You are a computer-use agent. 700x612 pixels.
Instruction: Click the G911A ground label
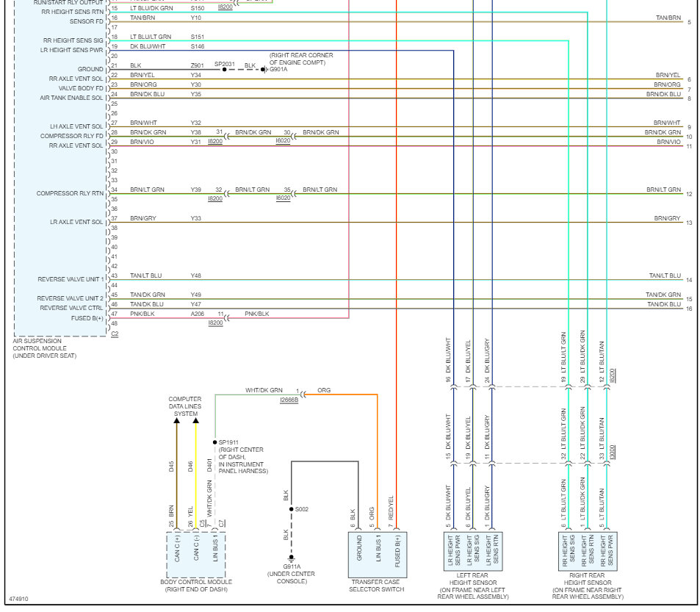292,566
